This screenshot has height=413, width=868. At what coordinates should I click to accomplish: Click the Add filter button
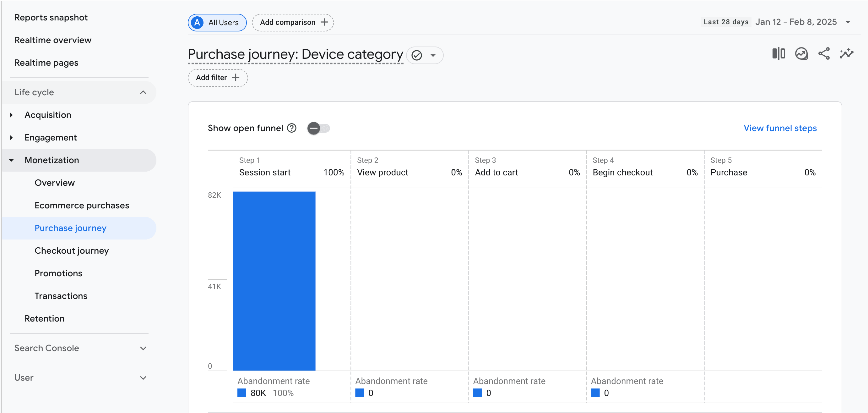(218, 78)
